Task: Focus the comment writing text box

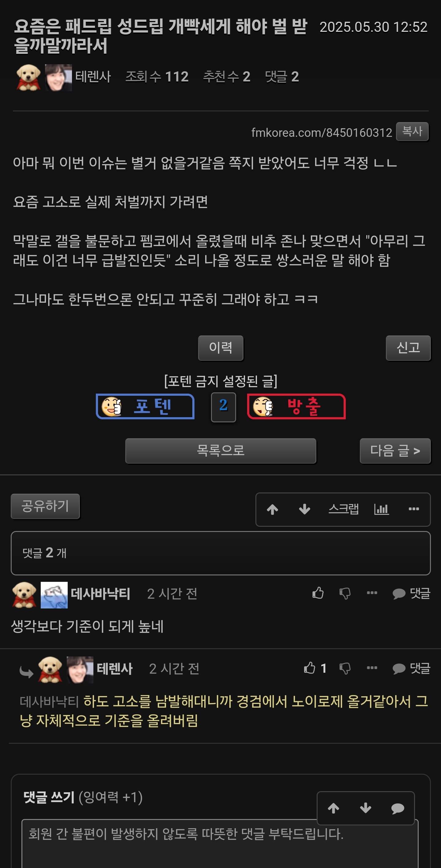Action: [x=220, y=844]
